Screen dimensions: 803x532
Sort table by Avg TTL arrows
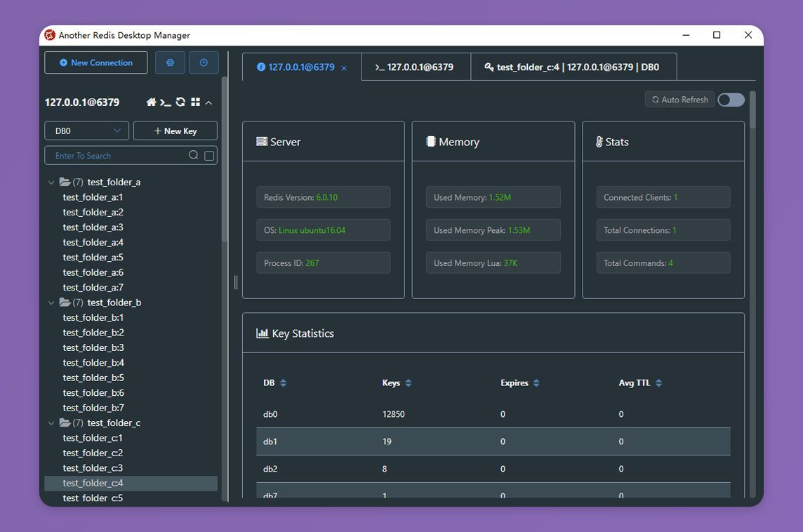[x=658, y=383]
